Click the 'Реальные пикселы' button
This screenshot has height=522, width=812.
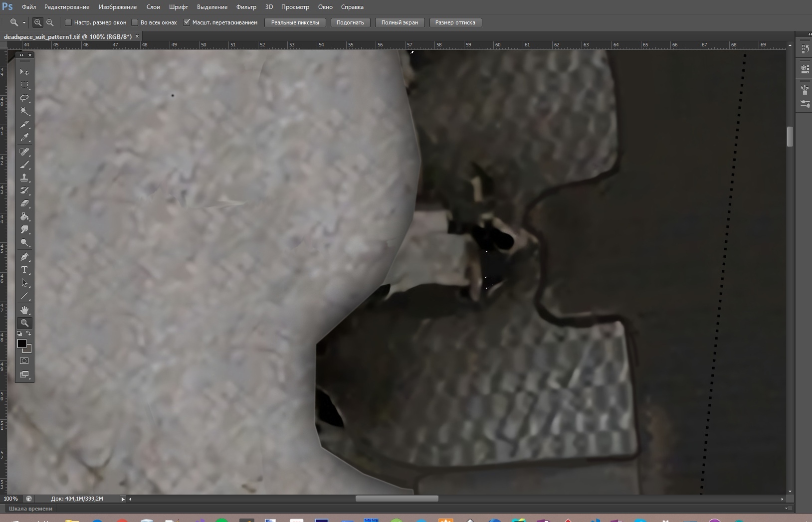pos(295,22)
